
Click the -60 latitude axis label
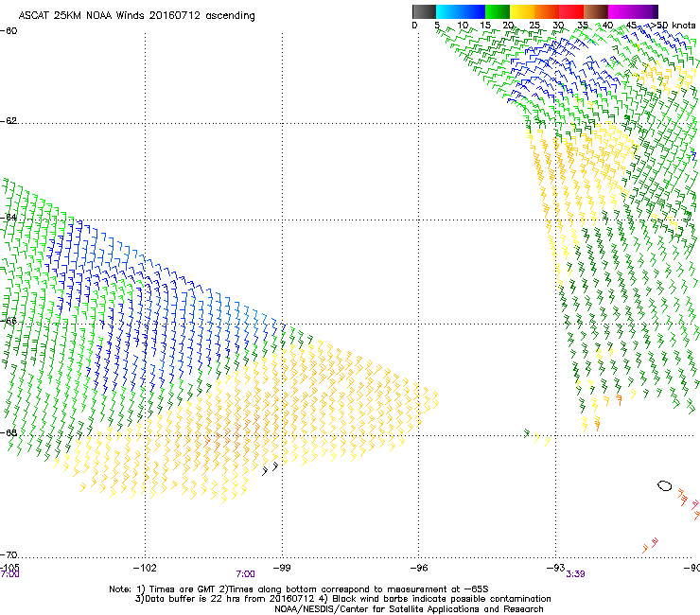pos(9,31)
